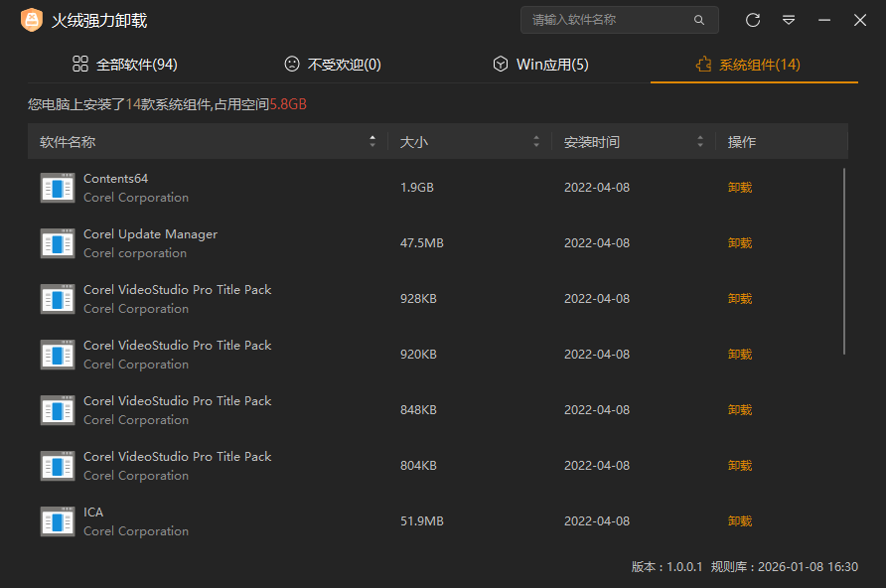
Task: Click the 1.9GB size value
Action: 417,188
